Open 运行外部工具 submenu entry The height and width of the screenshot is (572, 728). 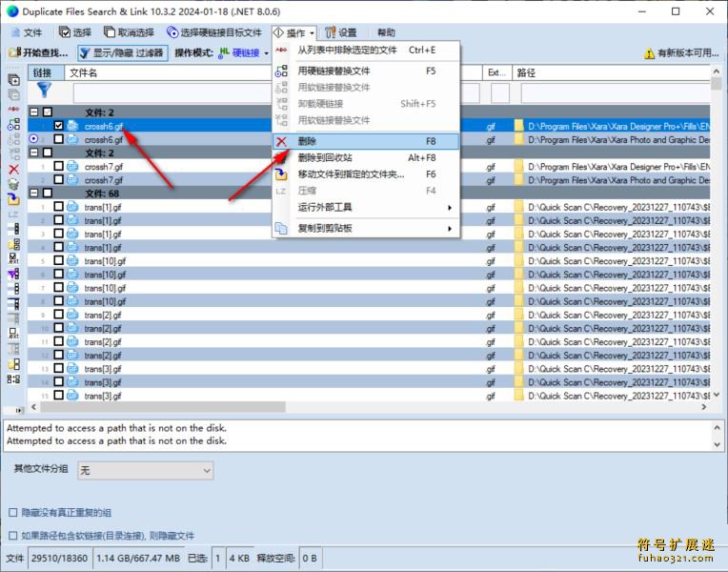coord(366,207)
